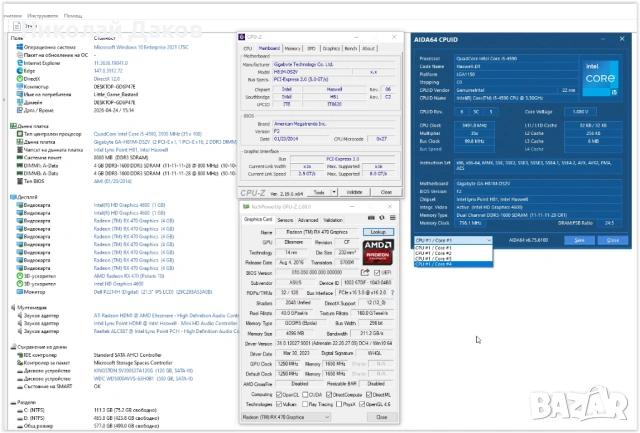This screenshot has width=640, height=433.
Task: Toggle the OpenCL checkbox
Action: coord(279,395)
